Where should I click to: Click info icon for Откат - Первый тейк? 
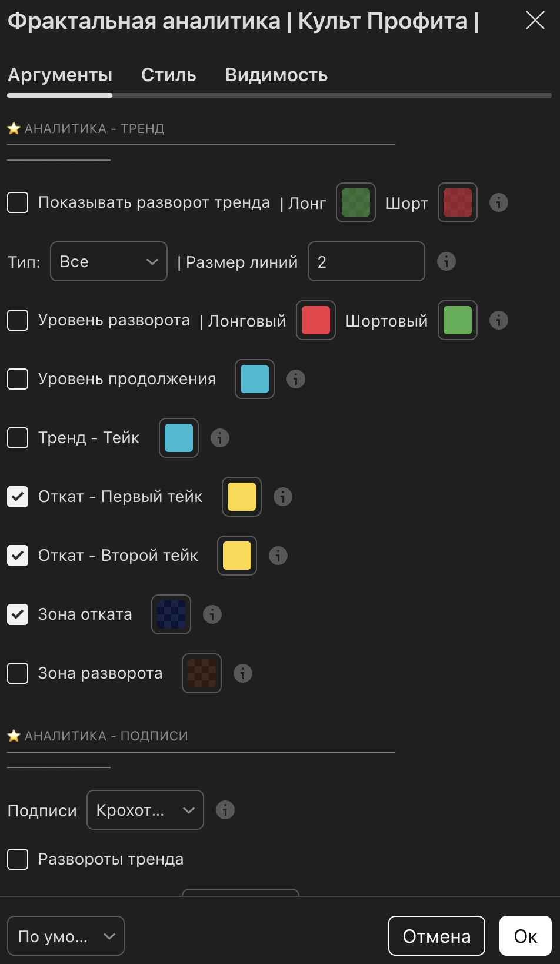tap(283, 497)
